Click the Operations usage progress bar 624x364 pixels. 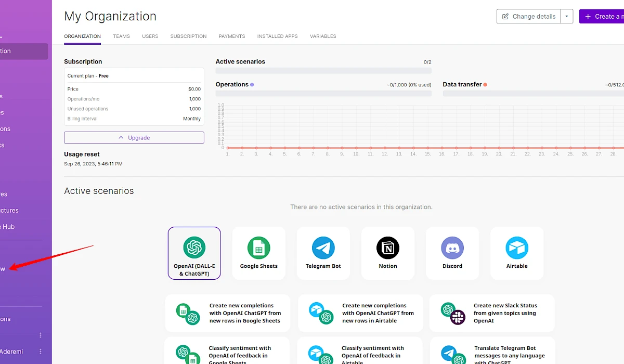(x=323, y=94)
